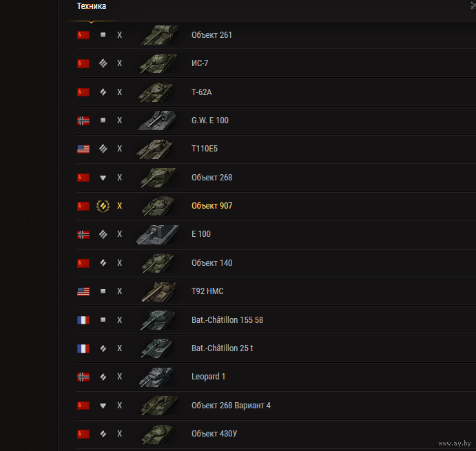The width and height of the screenshot is (476, 451).
Task: Click the T110E5 tank thumbnail
Action: click(155, 149)
